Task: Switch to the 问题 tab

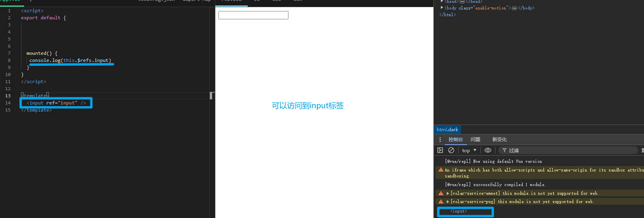Action: (475, 140)
